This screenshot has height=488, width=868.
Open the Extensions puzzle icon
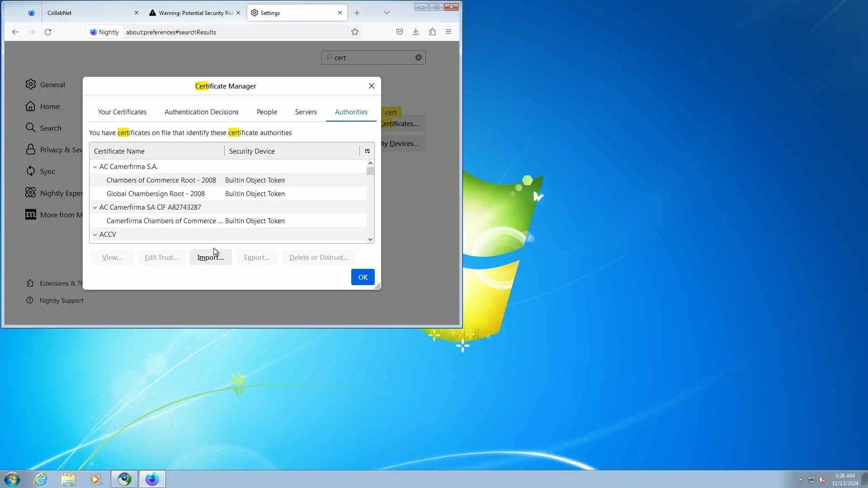tap(432, 32)
